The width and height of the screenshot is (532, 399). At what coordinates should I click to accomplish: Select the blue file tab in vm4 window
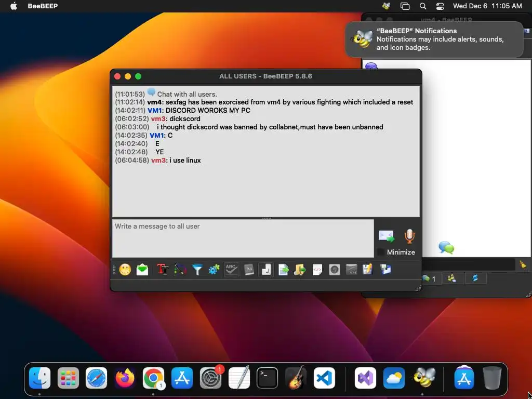pos(475,279)
